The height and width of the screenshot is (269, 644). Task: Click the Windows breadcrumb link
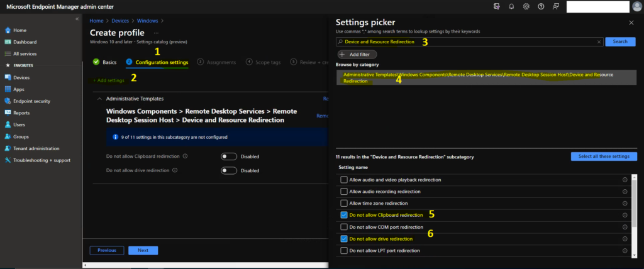(147, 21)
